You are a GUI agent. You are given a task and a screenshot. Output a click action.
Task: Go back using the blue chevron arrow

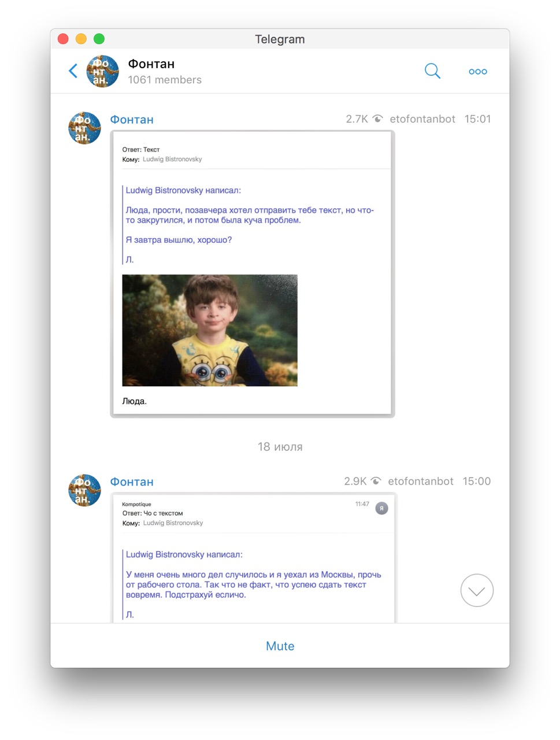(x=73, y=71)
